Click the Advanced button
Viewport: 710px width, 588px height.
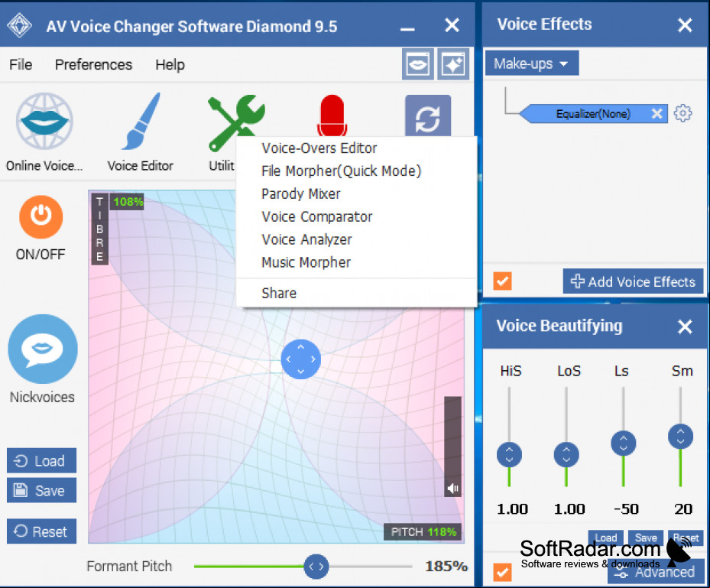(656, 572)
